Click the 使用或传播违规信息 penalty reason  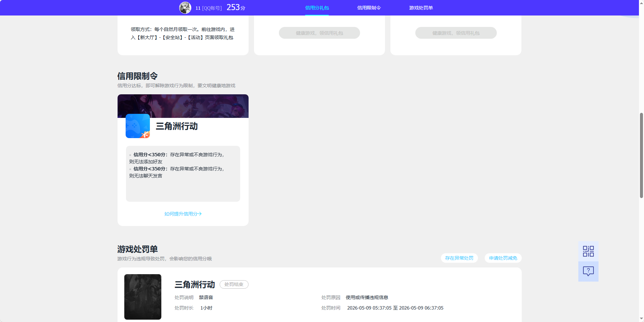pos(367,297)
